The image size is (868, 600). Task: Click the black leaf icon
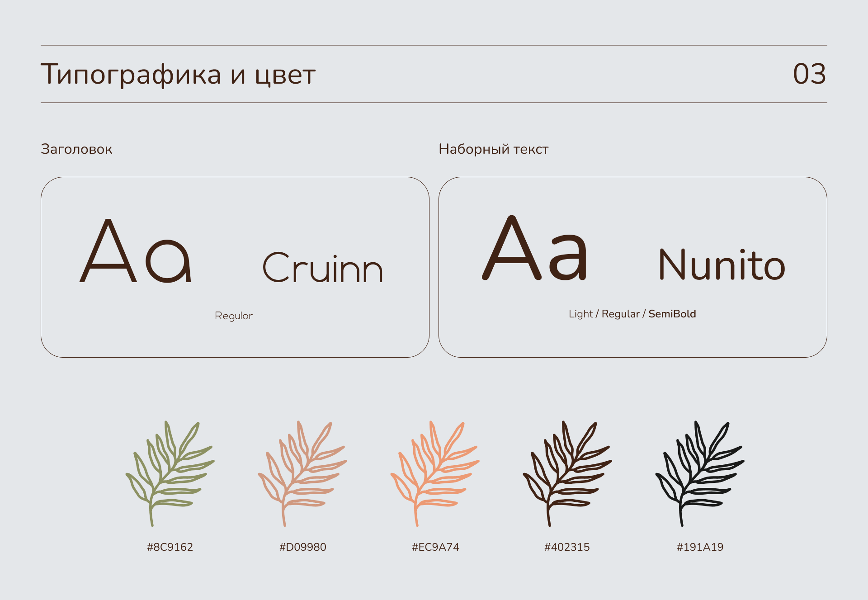(x=699, y=472)
